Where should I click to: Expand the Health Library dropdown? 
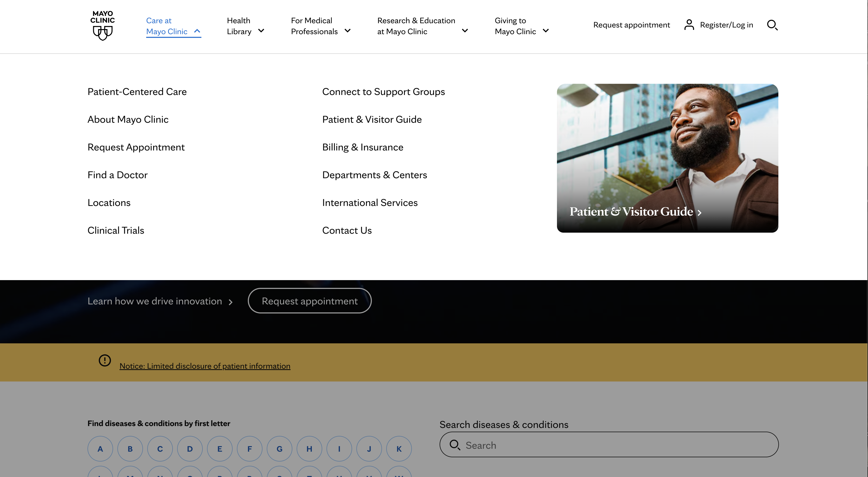(245, 26)
